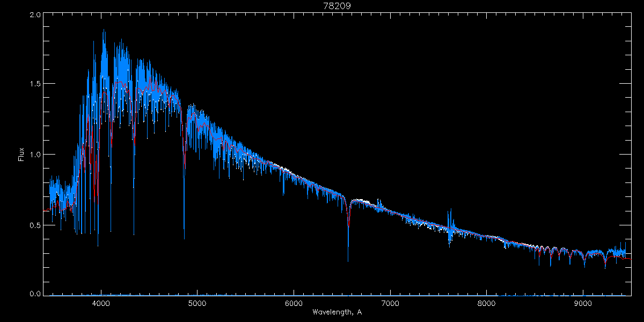Click the deep absorption line bottom near 6560
The width and height of the screenshot is (644, 322).
[x=348, y=260]
